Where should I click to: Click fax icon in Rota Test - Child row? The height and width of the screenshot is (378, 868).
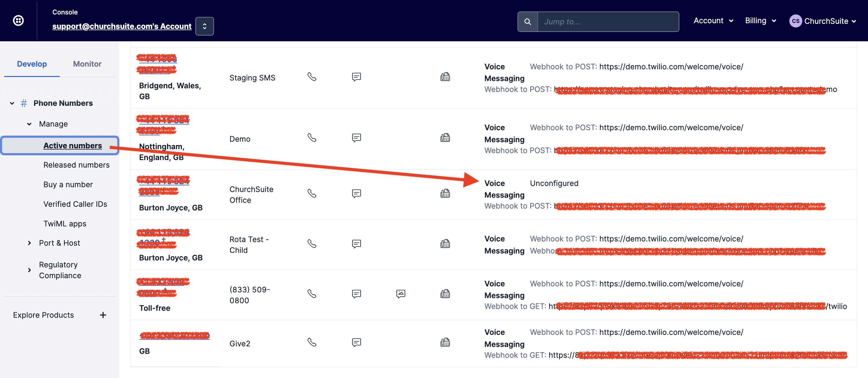445,244
